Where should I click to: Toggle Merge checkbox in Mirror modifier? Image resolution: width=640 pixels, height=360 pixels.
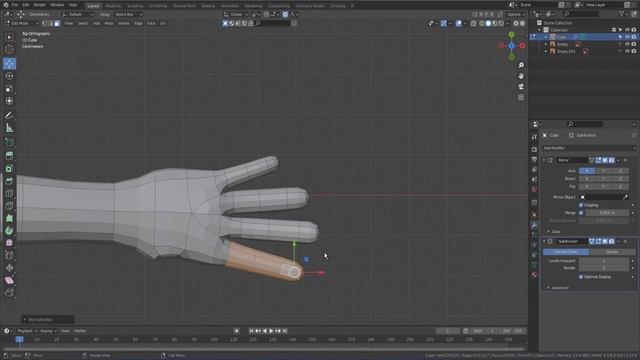coord(581,213)
